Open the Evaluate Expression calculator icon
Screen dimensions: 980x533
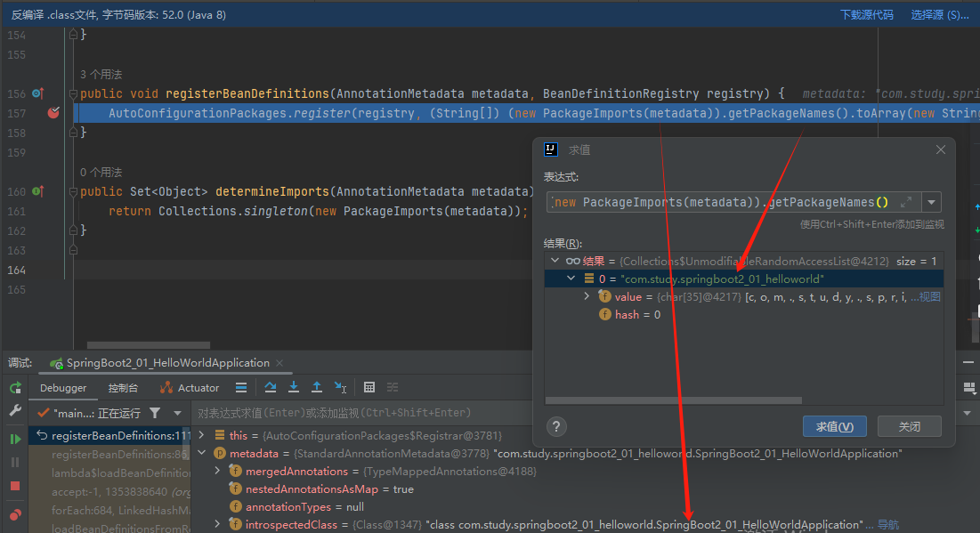click(x=369, y=388)
